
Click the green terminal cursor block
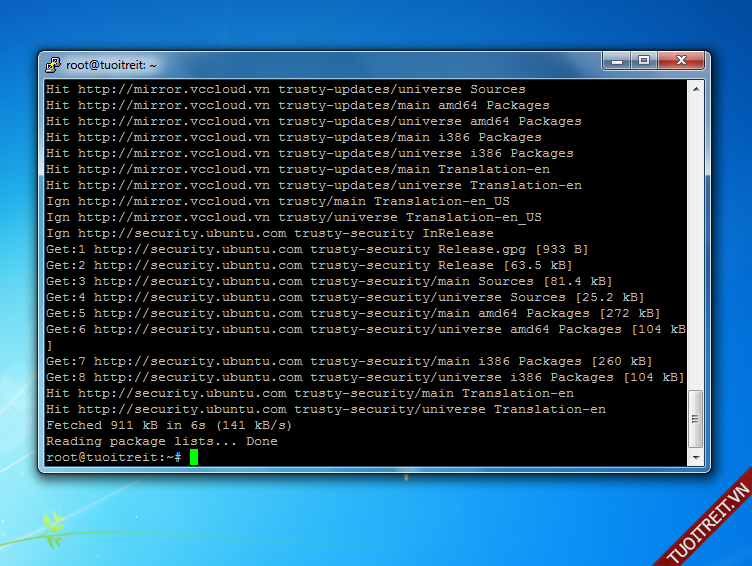(x=194, y=457)
